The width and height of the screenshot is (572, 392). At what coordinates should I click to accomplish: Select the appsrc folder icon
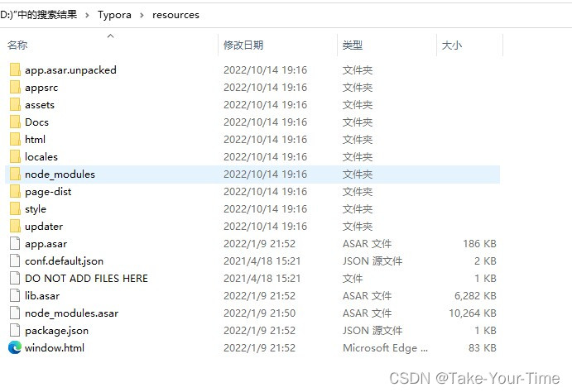15,87
